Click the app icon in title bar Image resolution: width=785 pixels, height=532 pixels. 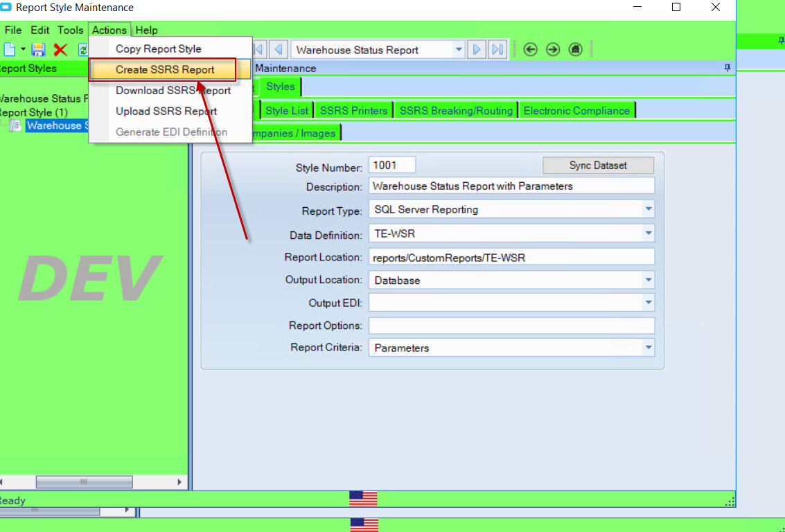pyautogui.click(x=6, y=8)
